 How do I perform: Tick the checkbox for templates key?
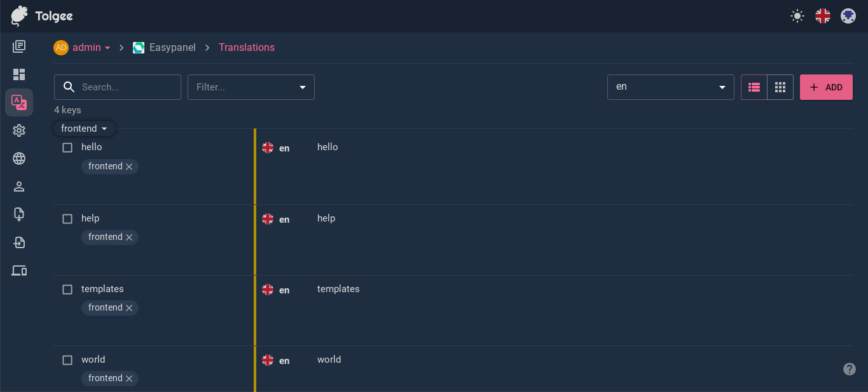click(67, 289)
